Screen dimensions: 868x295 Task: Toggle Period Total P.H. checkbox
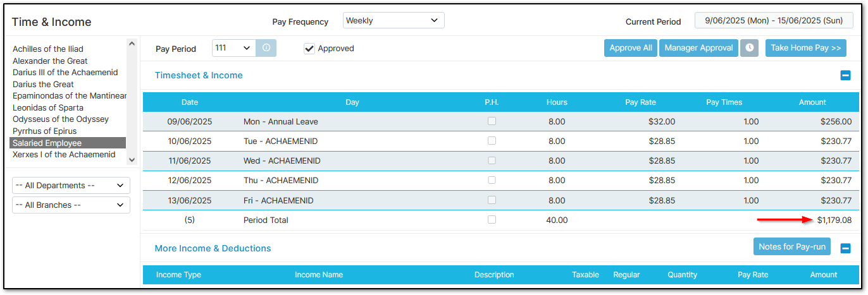[x=492, y=220]
